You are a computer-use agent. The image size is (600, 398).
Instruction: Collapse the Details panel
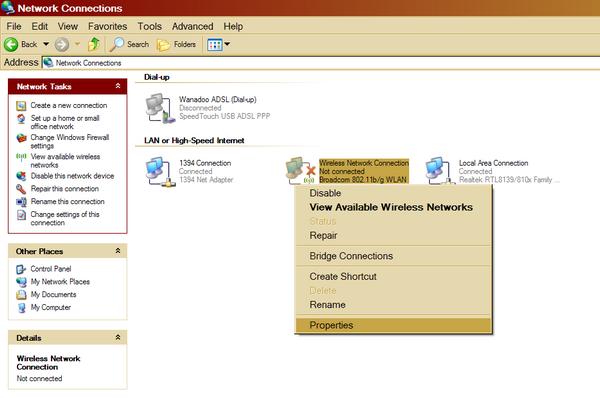coord(118,338)
